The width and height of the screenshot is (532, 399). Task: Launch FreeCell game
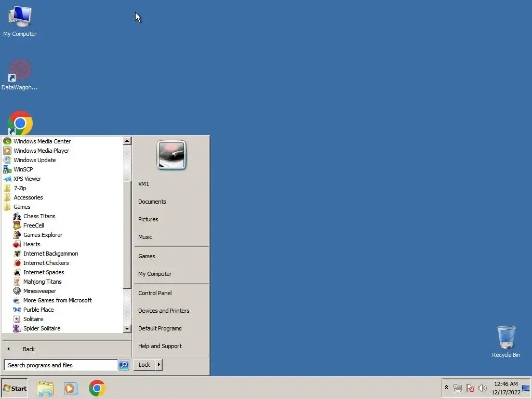pyautogui.click(x=33, y=225)
